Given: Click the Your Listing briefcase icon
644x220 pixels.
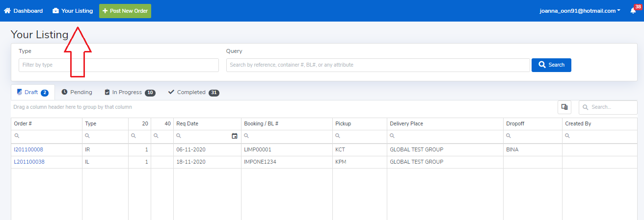Looking at the screenshot, I should (x=55, y=11).
